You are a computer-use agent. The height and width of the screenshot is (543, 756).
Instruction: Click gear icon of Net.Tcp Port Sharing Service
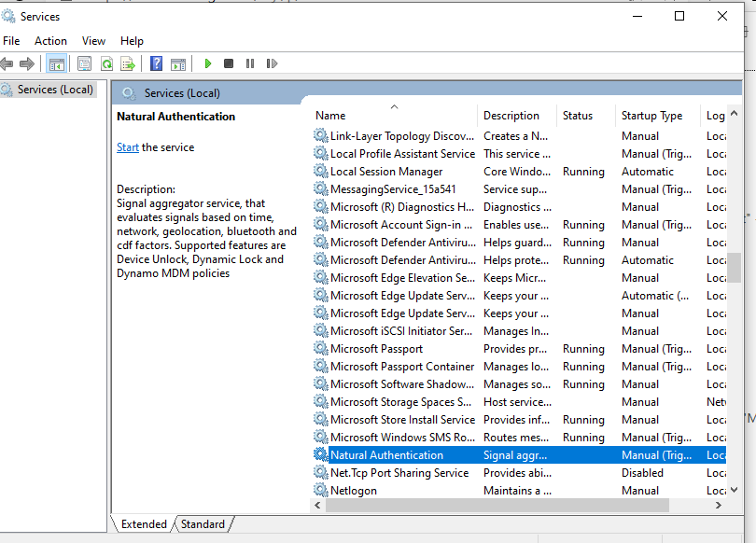(x=321, y=472)
